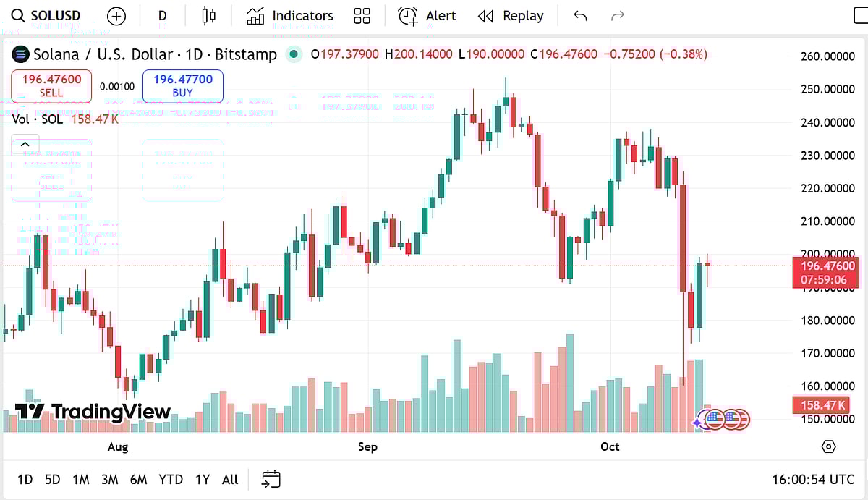
Task: Open the Indicators panel
Action: coord(289,15)
